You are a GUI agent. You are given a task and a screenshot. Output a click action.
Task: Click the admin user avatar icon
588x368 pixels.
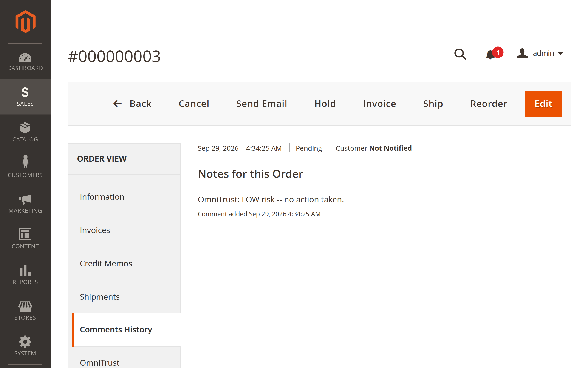pyautogui.click(x=522, y=53)
